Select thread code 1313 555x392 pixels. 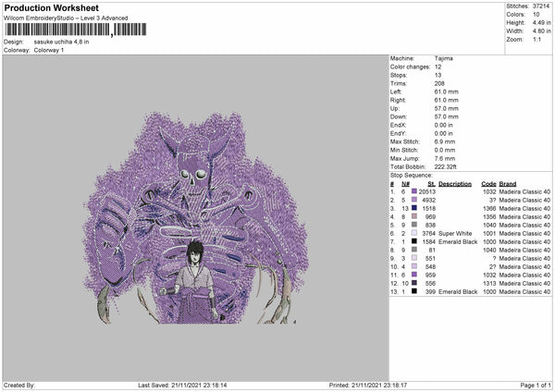click(489, 284)
